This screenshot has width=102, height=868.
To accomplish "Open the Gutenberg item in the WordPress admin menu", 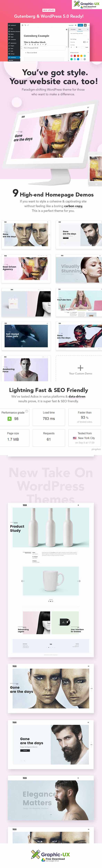I will (x=14, y=57).
